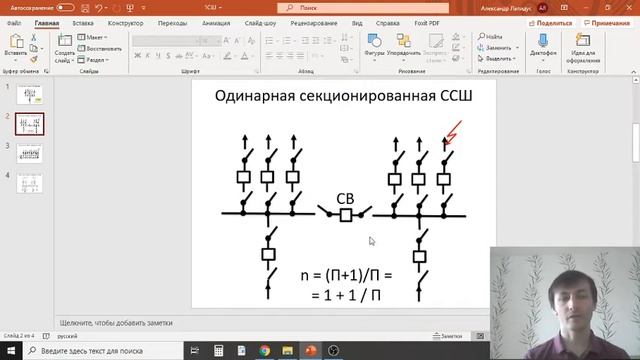The width and height of the screenshot is (640, 360).
Task: Justify paragraph text
Action: click(x=300, y=56)
